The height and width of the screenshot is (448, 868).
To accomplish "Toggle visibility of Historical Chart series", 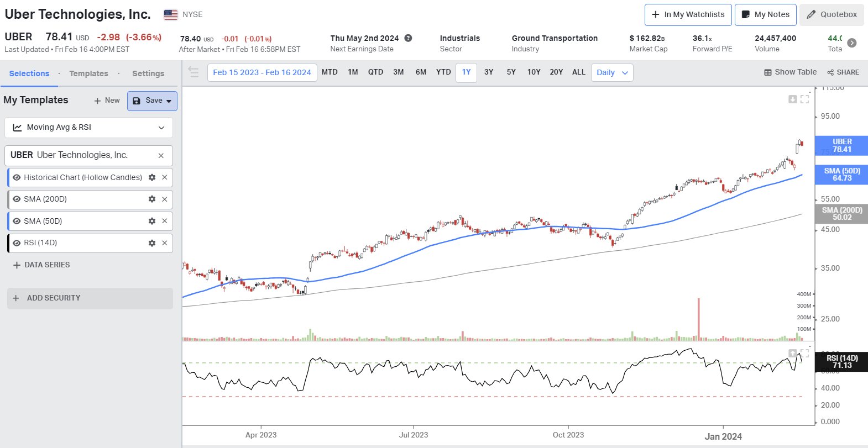I will pyautogui.click(x=17, y=177).
